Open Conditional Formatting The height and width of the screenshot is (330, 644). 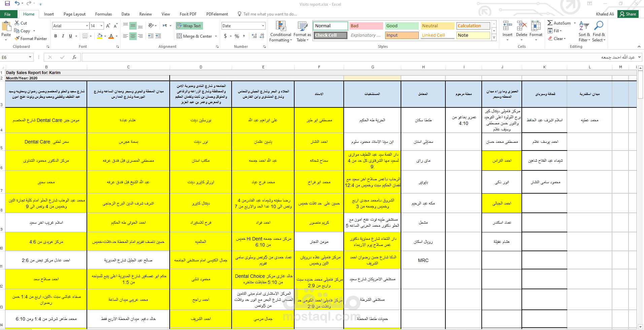point(280,31)
